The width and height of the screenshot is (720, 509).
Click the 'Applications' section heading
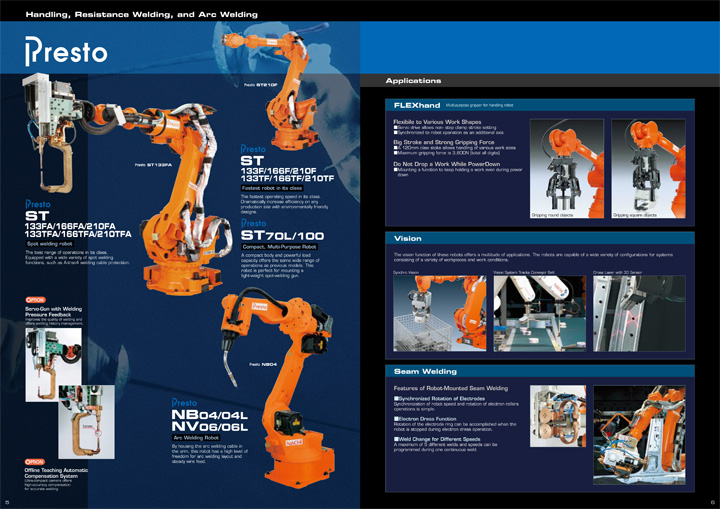[x=413, y=80]
